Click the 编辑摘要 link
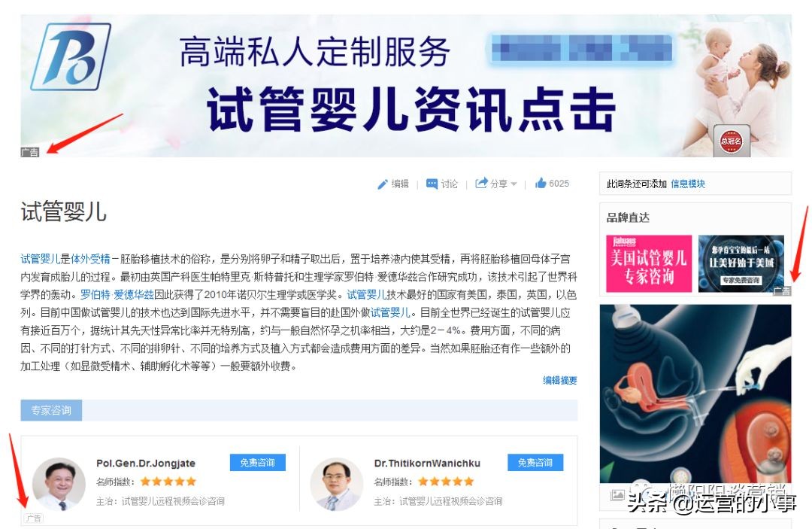Screen dimensions: 812x529 (560, 380)
